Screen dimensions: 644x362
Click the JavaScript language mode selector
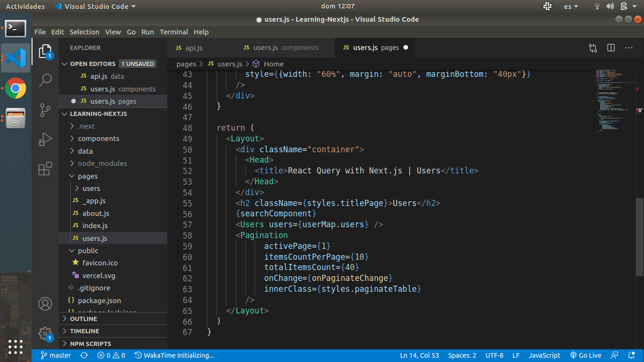[x=544, y=355]
